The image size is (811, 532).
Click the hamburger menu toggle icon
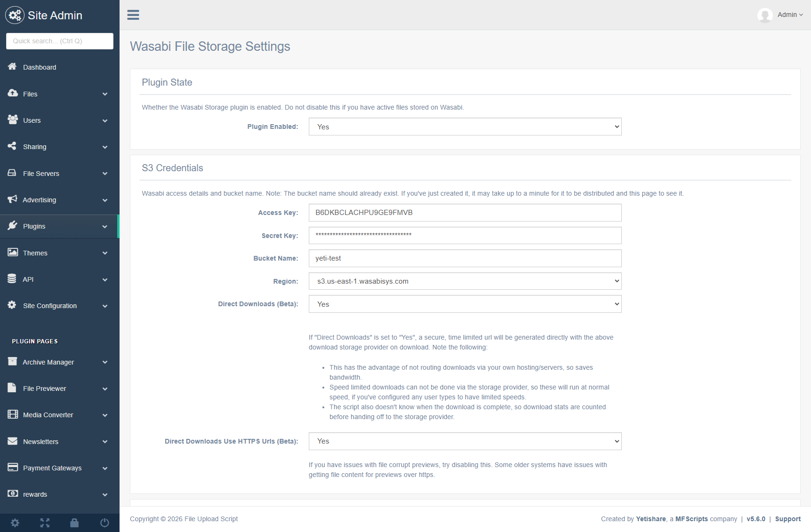pos(133,15)
